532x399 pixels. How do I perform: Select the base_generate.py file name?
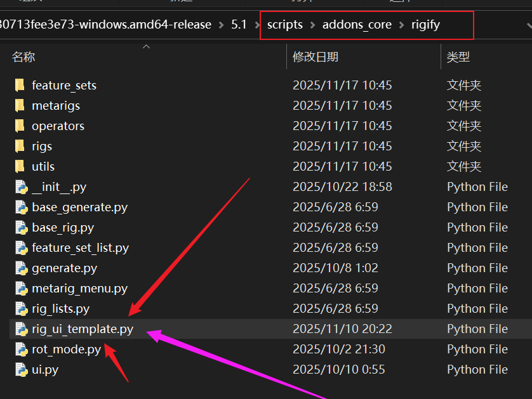(x=80, y=207)
